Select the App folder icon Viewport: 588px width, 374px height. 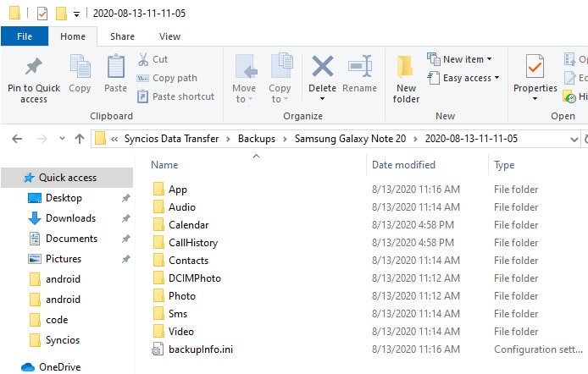158,189
